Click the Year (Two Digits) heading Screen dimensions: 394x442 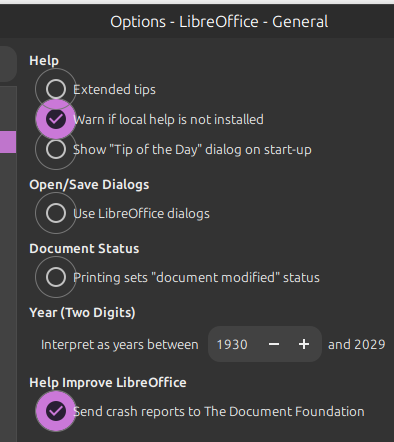[82, 313]
